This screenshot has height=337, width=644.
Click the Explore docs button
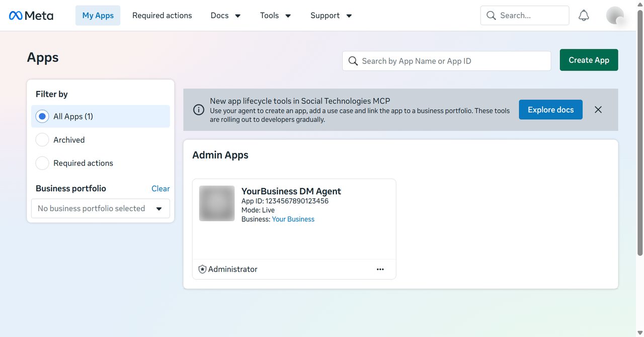551,110
